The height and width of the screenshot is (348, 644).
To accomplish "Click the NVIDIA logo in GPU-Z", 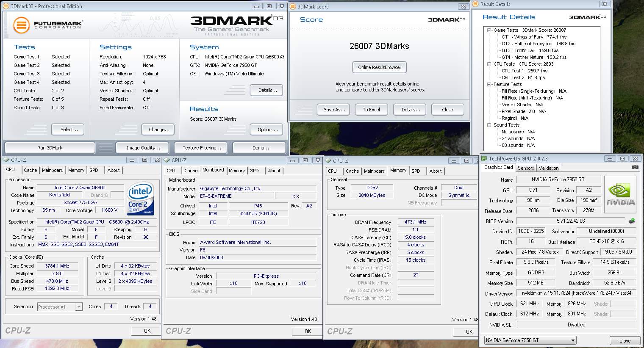I will [620, 195].
